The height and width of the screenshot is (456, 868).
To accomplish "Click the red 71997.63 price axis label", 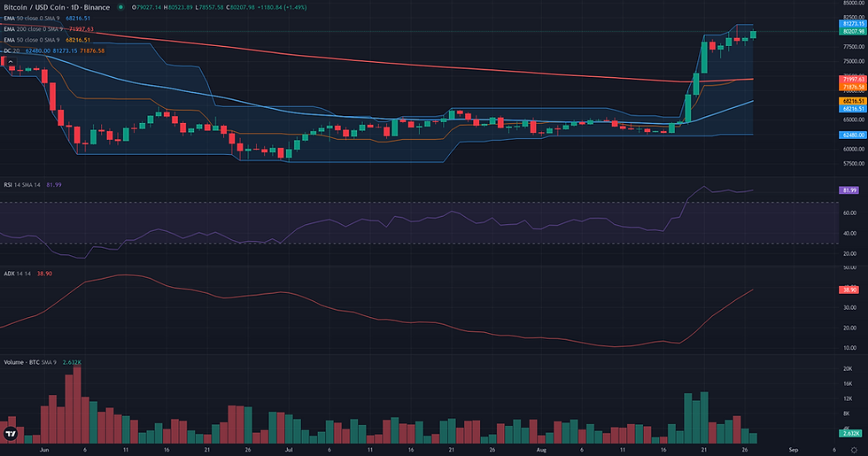I will pyautogui.click(x=852, y=80).
